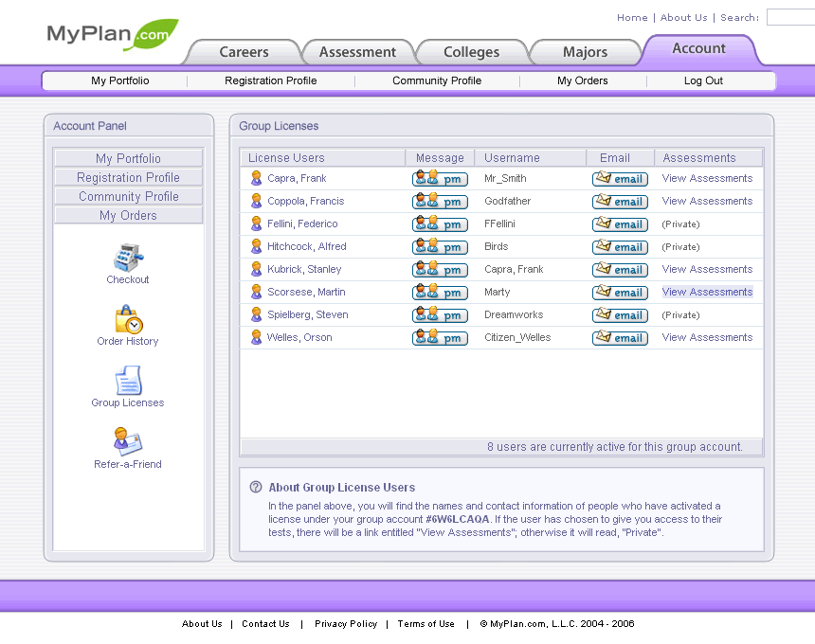Email user Hitchcock, Alfred
This screenshot has height=644, width=815.
click(620, 247)
